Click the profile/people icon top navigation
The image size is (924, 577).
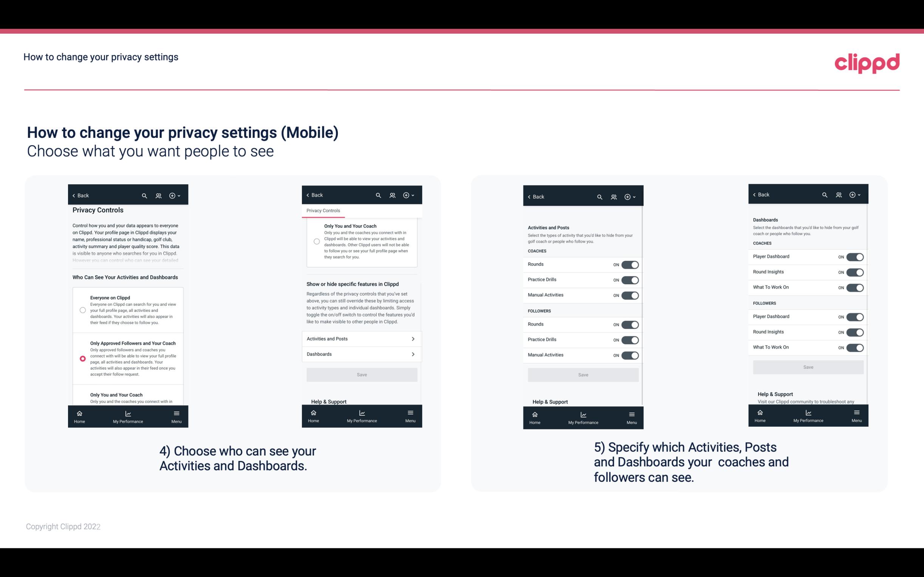tap(158, 195)
